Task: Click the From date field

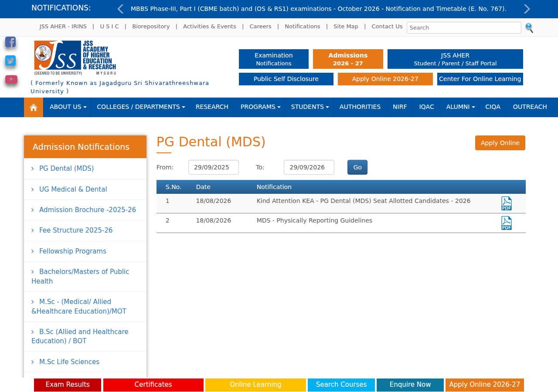Action: coord(214,167)
